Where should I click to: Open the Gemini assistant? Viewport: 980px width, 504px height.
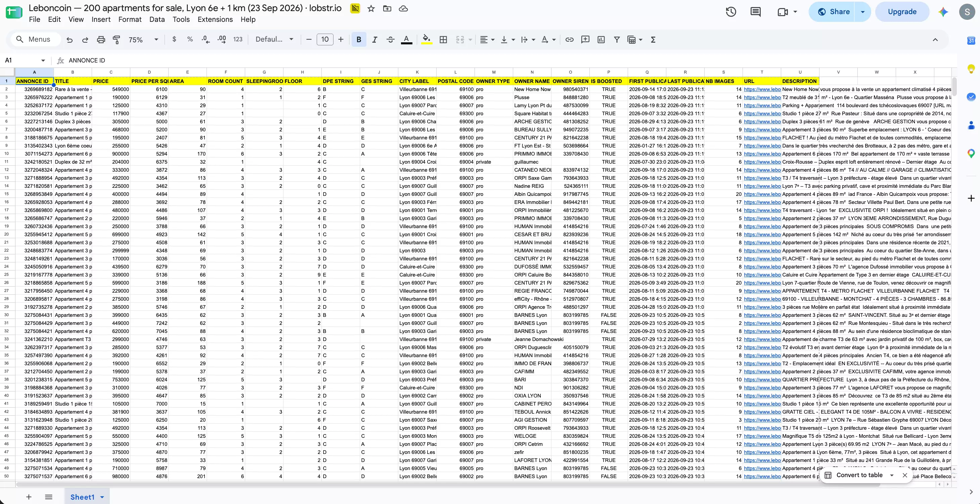(943, 12)
